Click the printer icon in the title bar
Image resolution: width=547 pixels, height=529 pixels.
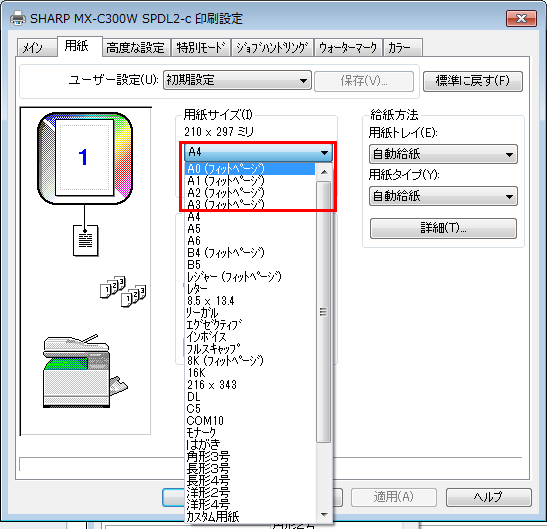18,18
